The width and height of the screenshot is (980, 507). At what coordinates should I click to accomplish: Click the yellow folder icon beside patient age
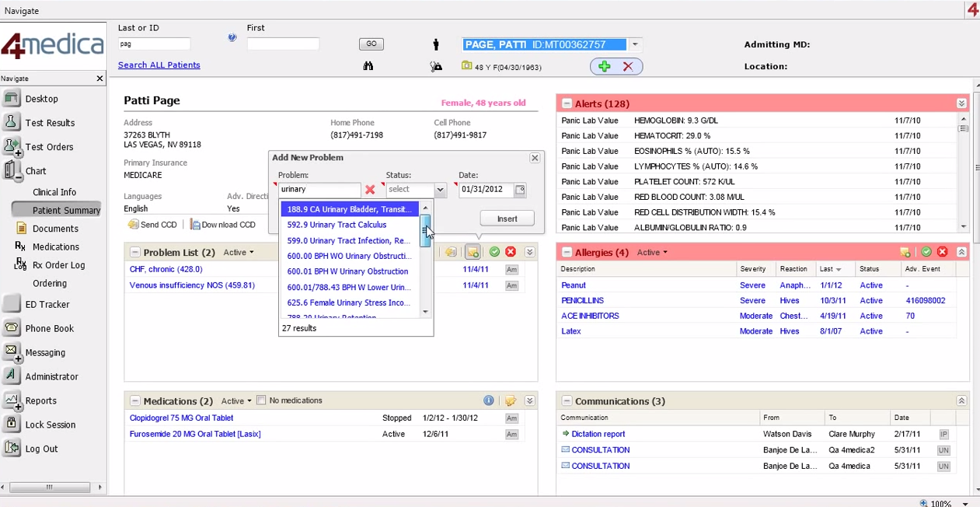click(x=466, y=66)
